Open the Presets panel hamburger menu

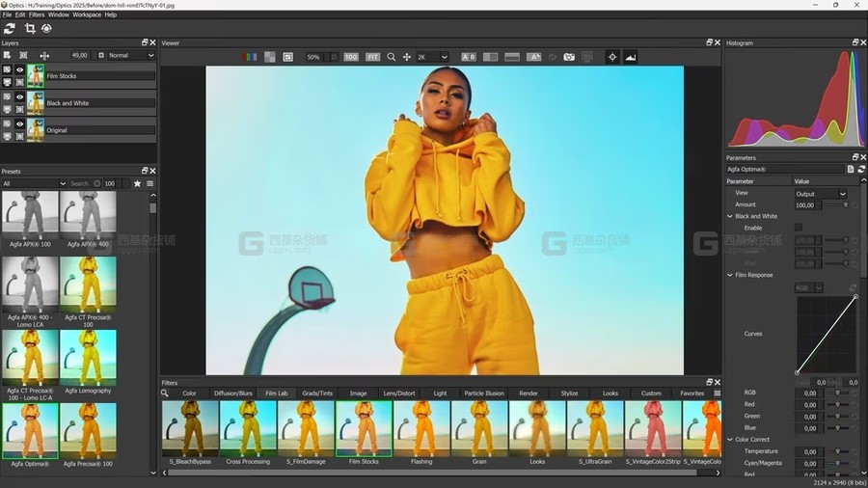point(150,183)
